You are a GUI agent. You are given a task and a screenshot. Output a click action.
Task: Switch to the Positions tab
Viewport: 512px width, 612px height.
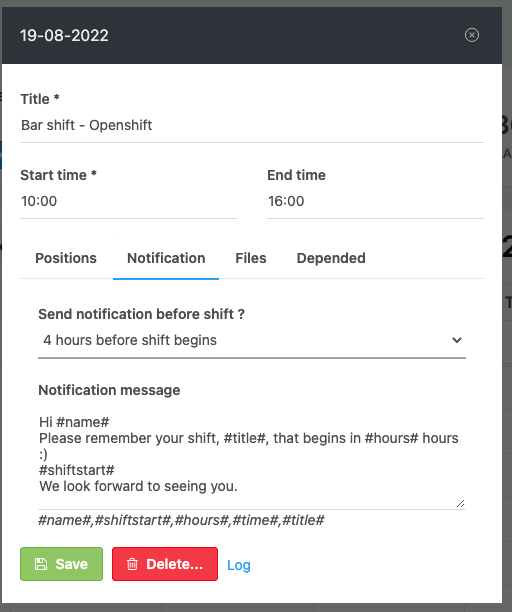pyautogui.click(x=66, y=258)
